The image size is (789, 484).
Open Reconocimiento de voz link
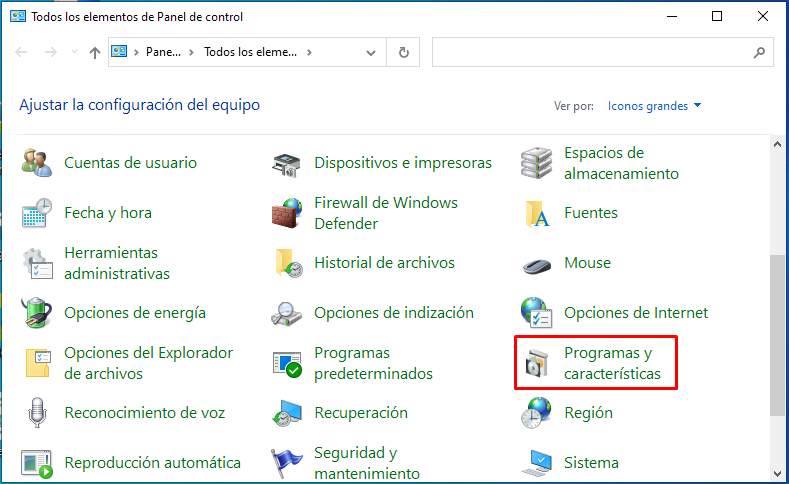pos(144,413)
